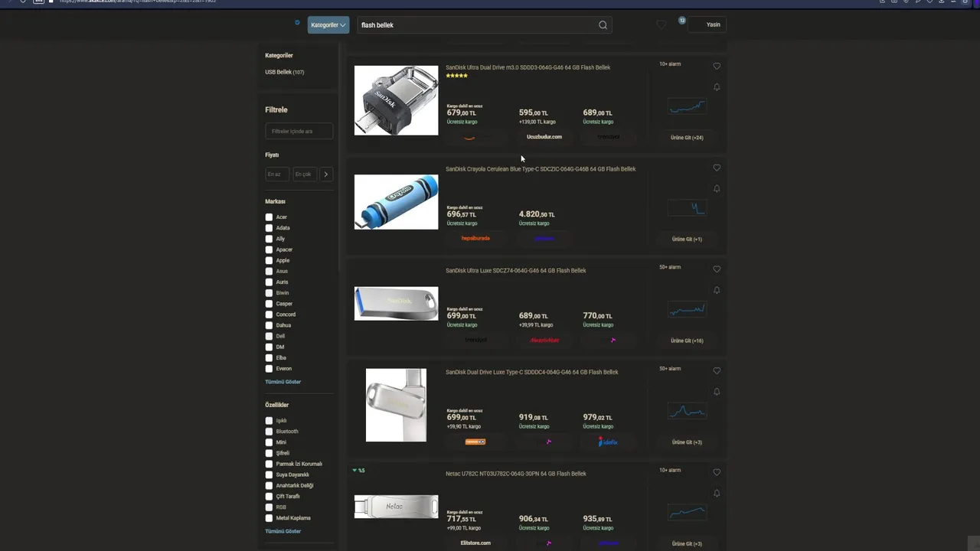The width and height of the screenshot is (980, 551).
Task: Open the SanDisk Crayola crayon product image
Action: tap(396, 202)
